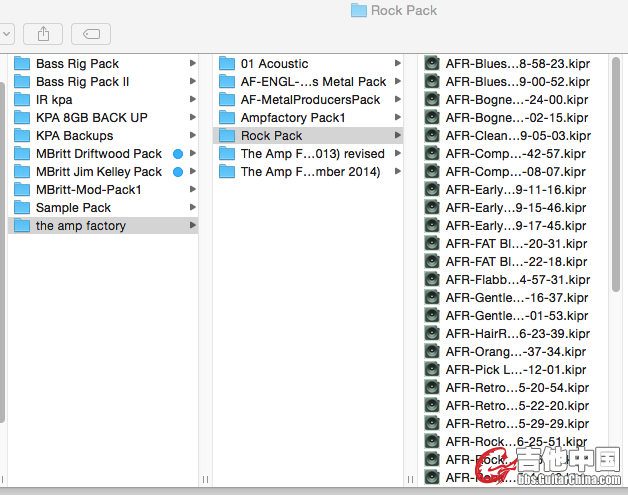The height and width of the screenshot is (495, 628).
Task: Click the Edit Tags toolbar button
Action: pos(91,33)
